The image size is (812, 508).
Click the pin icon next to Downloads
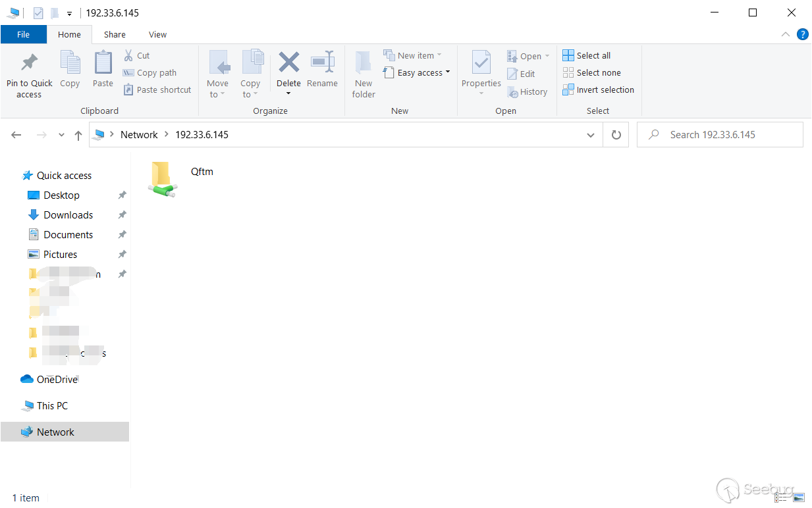click(x=122, y=215)
